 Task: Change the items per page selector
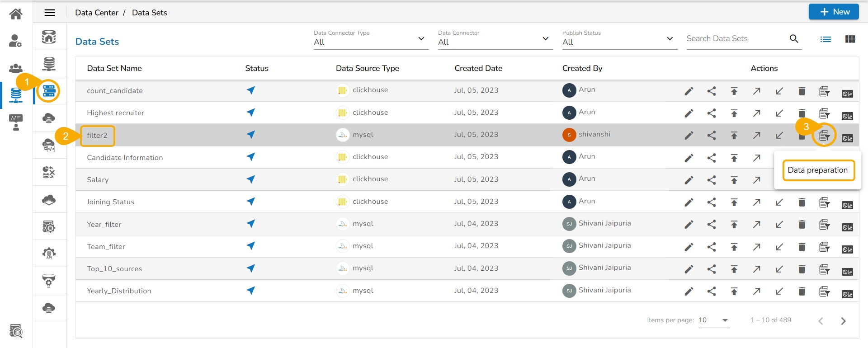[713, 320]
